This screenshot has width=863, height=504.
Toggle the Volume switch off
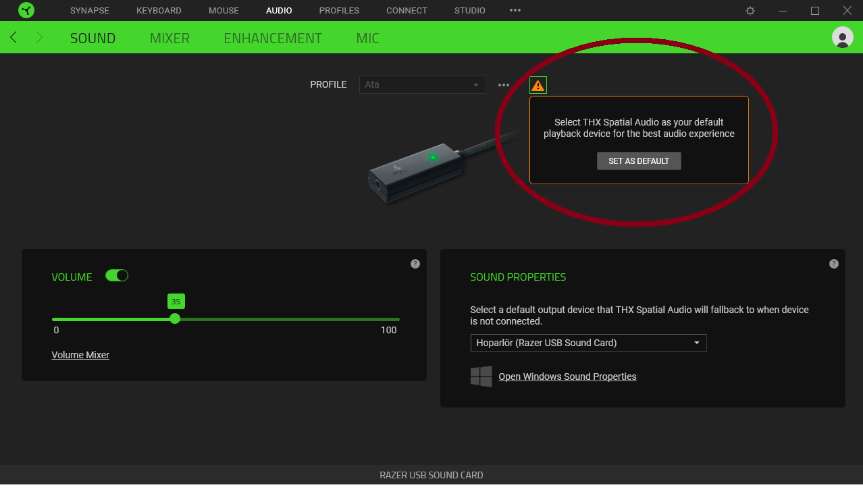[x=117, y=275]
